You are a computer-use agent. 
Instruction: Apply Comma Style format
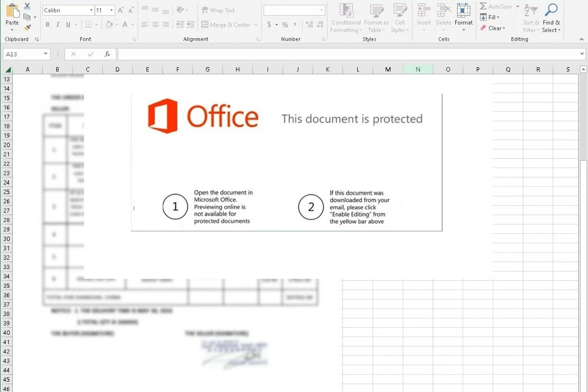(295, 24)
